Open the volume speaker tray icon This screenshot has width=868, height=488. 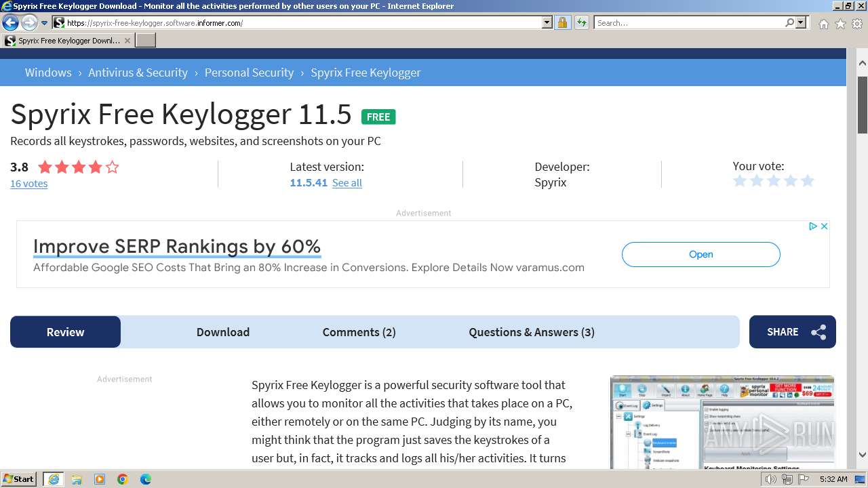coord(771,479)
